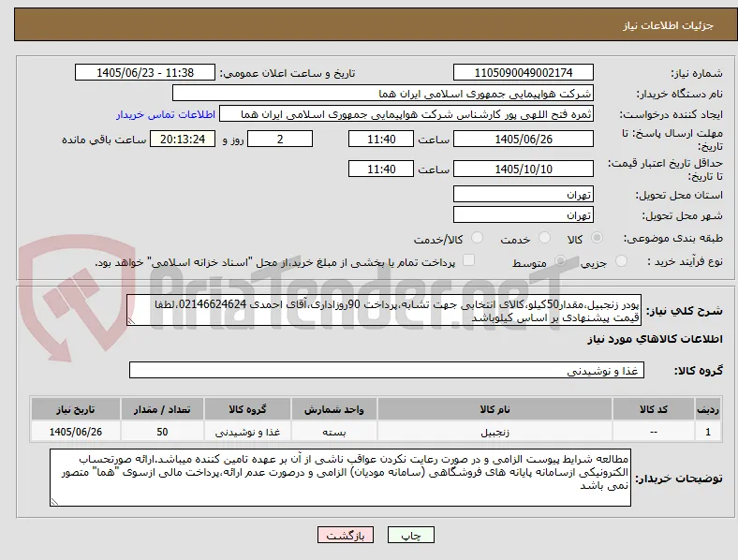738x560 pixels.
Task: Select the کالا/خدمت radio button
Action: [478, 238]
